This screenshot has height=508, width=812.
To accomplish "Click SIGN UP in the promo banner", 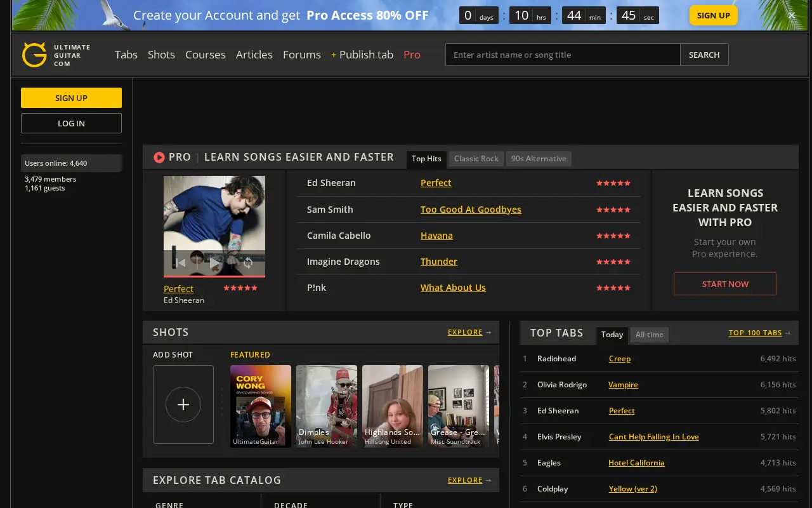I will [714, 15].
